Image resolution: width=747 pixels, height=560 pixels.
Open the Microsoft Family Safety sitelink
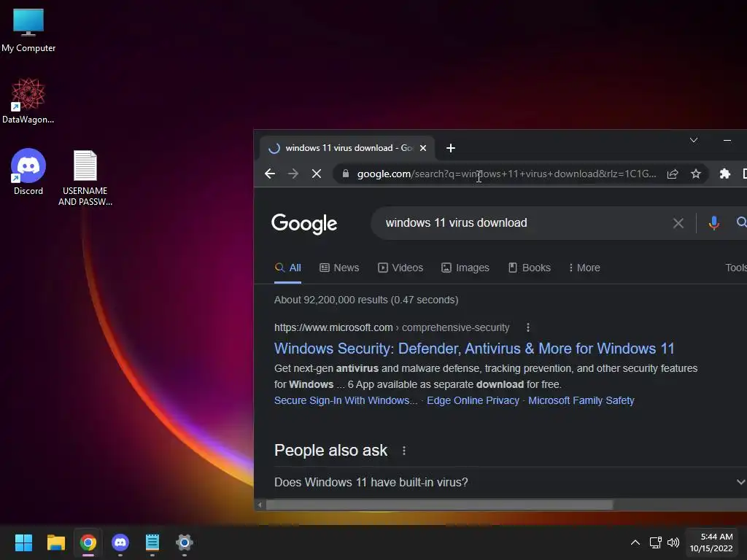click(581, 400)
